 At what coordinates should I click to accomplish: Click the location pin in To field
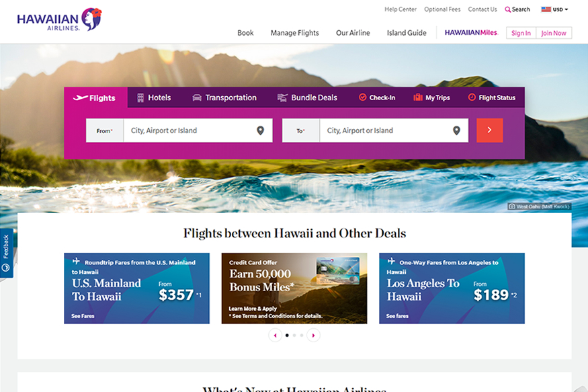[x=456, y=130]
